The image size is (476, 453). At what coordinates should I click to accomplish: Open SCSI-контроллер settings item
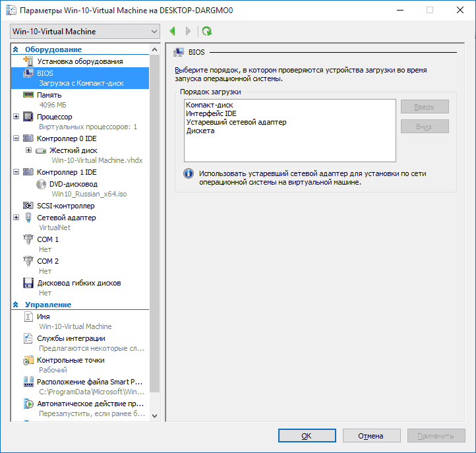(65, 206)
